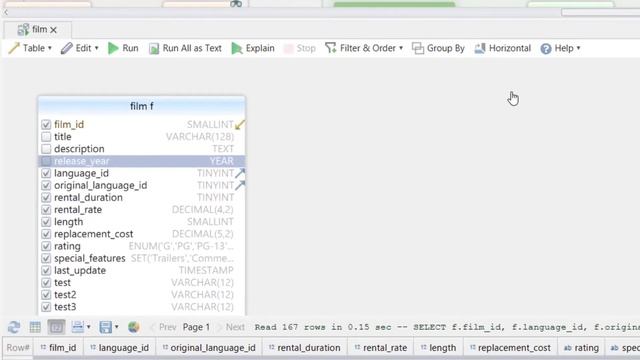
Task: Click the Stop icon
Action: (288, 49)
